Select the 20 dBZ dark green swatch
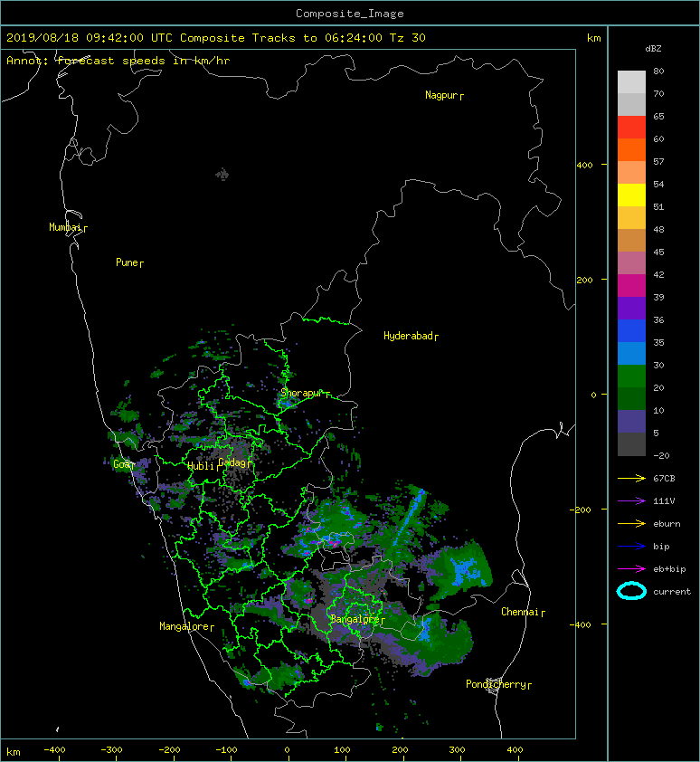This screenshot has width=700, height=762. 631,398
